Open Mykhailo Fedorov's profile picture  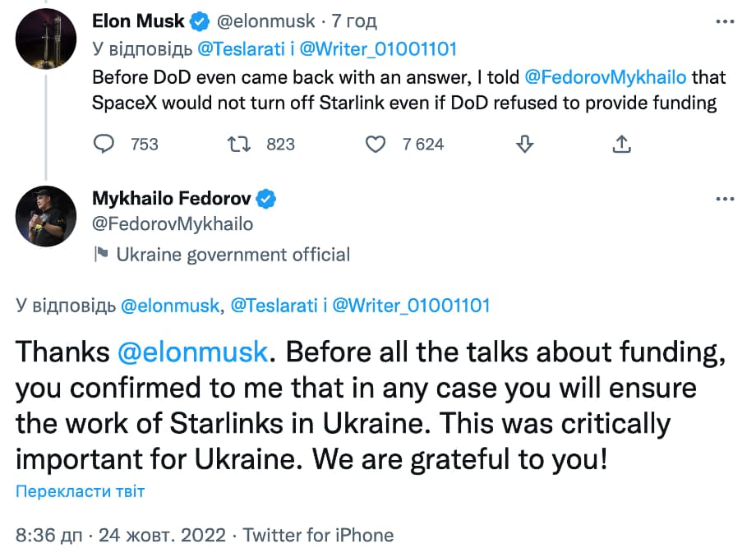[x=47, y=215]
